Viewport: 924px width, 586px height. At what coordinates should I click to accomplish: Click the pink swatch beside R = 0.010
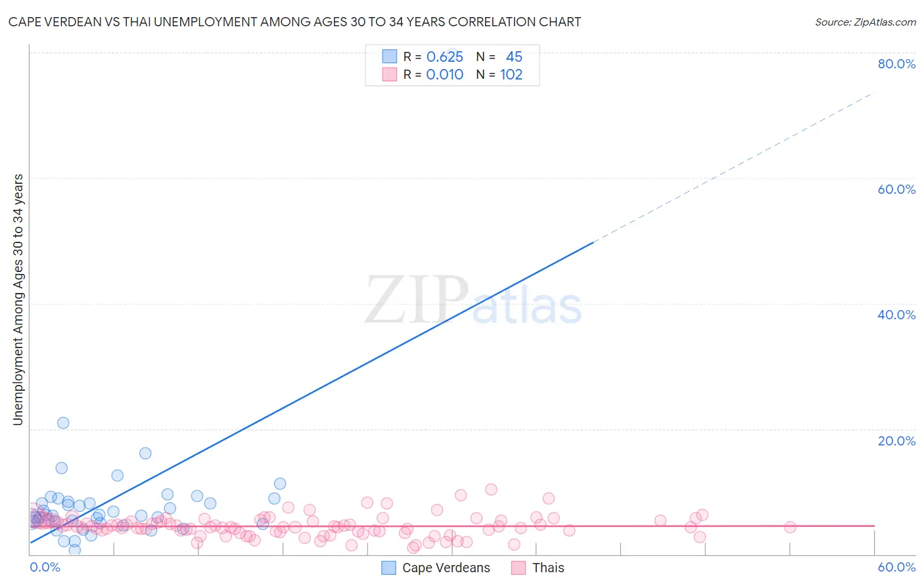coord(389,74)
